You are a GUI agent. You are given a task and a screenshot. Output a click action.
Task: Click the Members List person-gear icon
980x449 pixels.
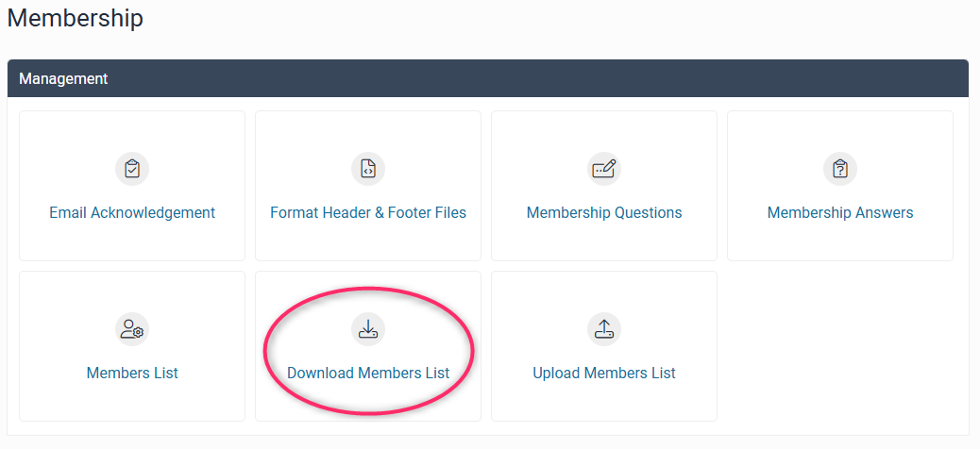(132, 329)
